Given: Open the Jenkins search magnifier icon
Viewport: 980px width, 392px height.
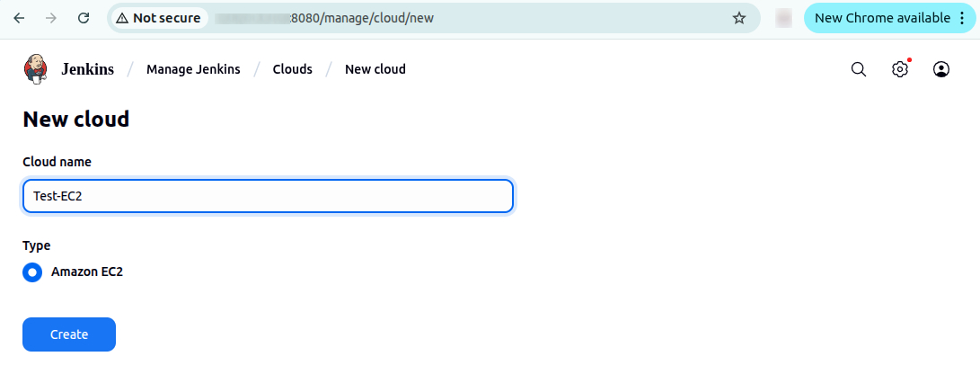Looking at the screenshot, I should pyautogui.click(x=859, y=69).
